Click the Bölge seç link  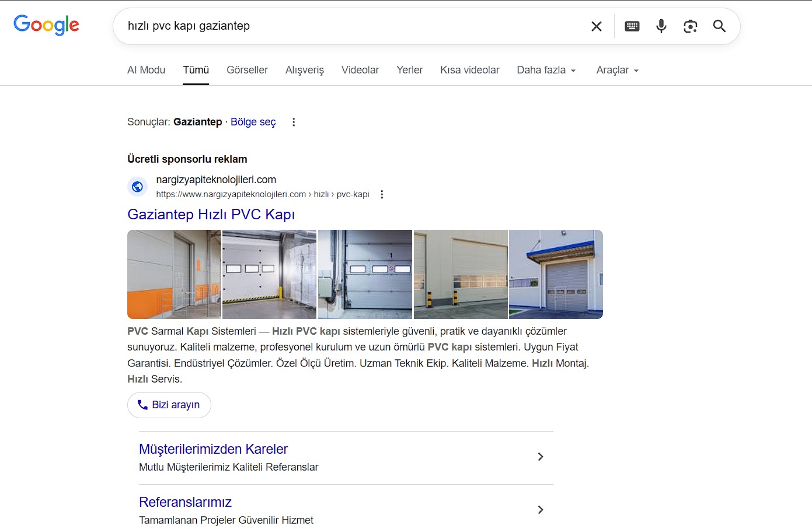pyautogui.click(x=253, y=122)
